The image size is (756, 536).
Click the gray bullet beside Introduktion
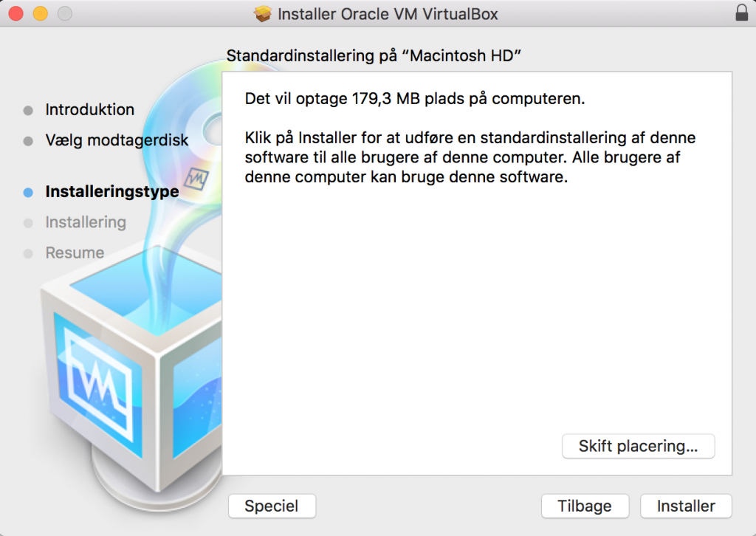click(x=28, y=111)
